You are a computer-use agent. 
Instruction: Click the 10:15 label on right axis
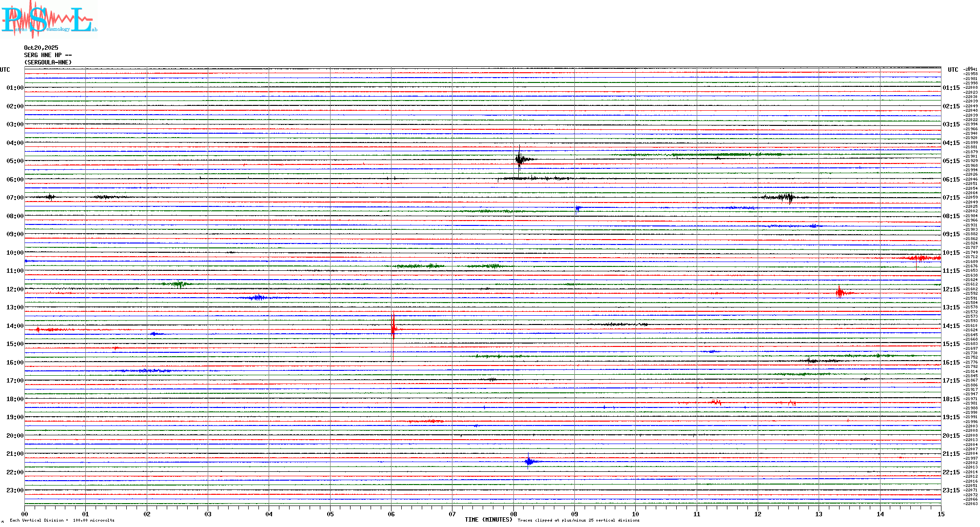point(951,253)
